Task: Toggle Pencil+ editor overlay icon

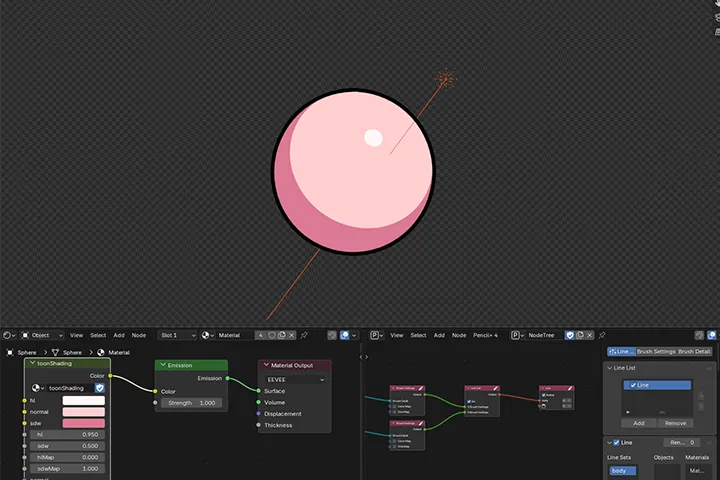Action: point(712,335)
